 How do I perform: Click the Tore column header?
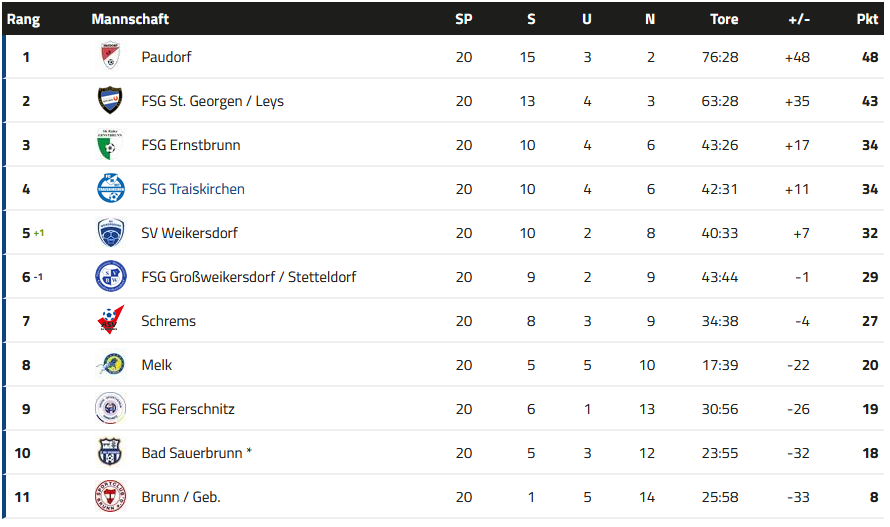[724, 19]
